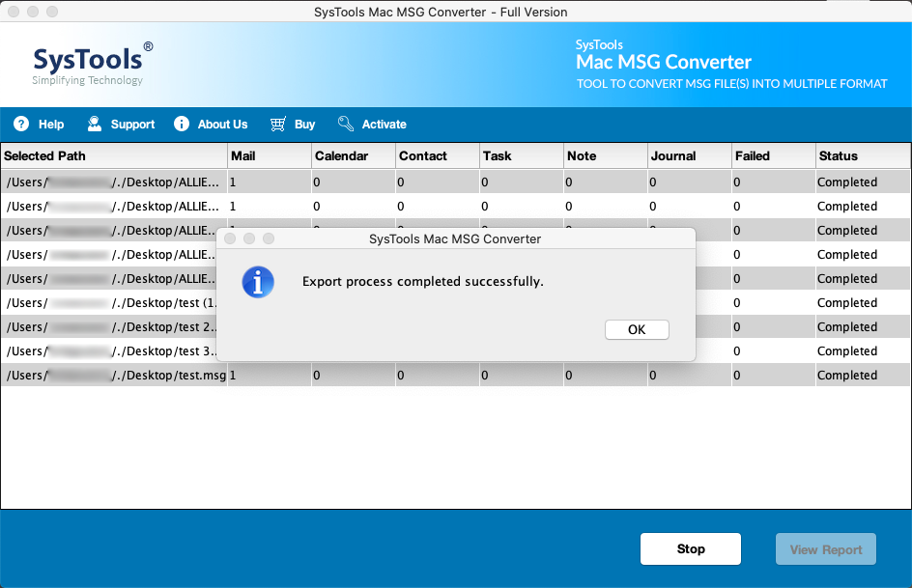Click the Task column header
This screenshot has height=588, width=912.
pyautogui.click(x=522, y=155)
